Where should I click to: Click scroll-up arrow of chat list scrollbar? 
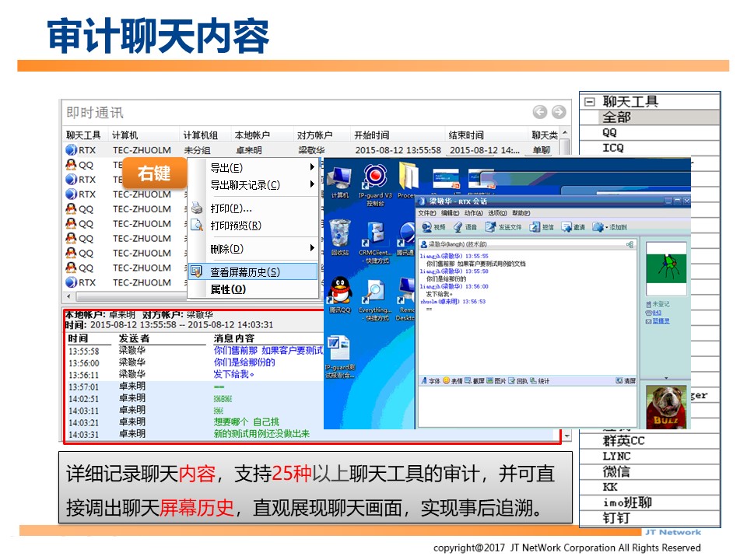tap(565, 133)
